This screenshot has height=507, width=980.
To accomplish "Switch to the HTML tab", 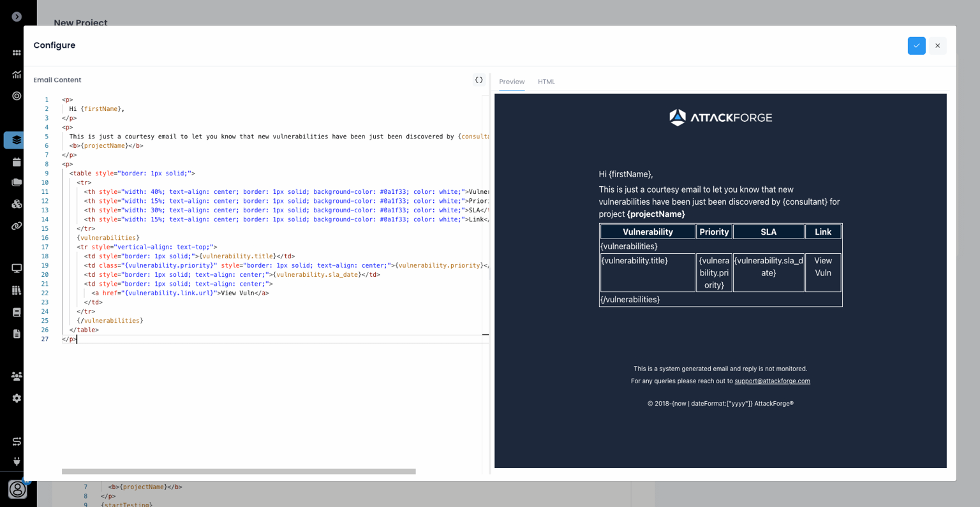I will [546, 82].
